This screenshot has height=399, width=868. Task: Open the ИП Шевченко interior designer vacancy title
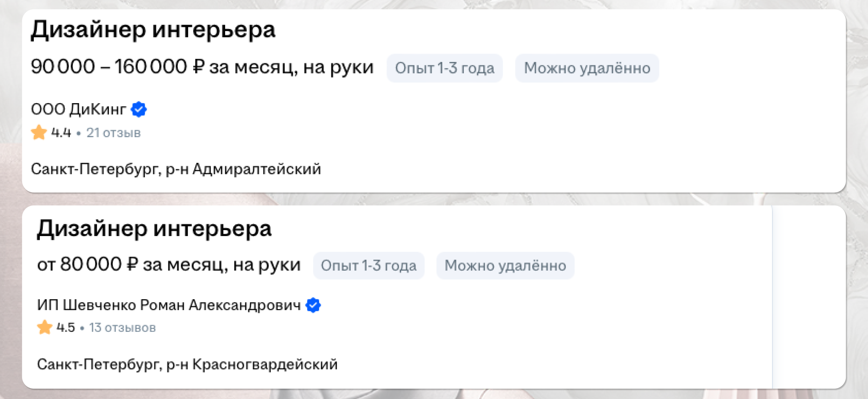coord(154,229)
